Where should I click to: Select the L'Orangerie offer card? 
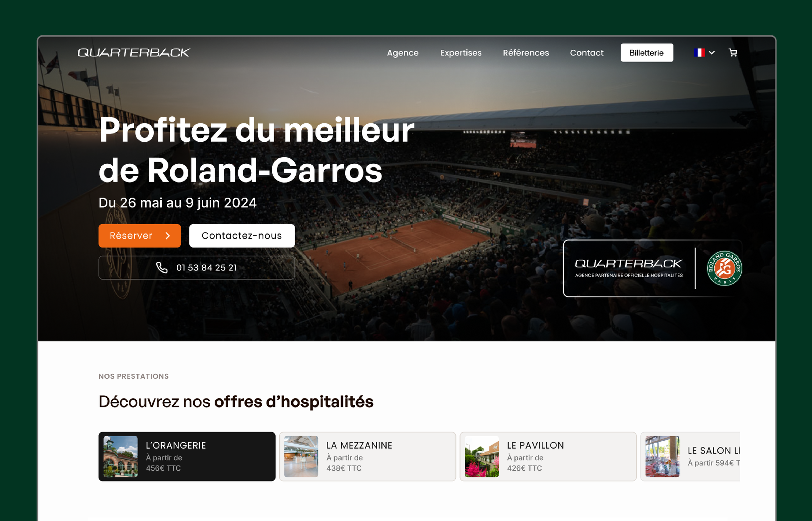pyautogui.click(x=187, y=457)
